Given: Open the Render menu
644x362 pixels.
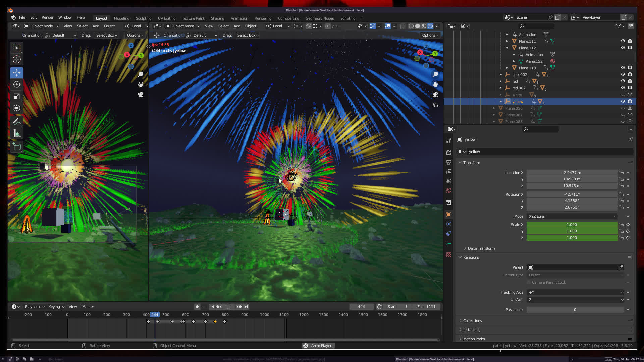Looking at the screenshot, I should (x=47, y=17).
